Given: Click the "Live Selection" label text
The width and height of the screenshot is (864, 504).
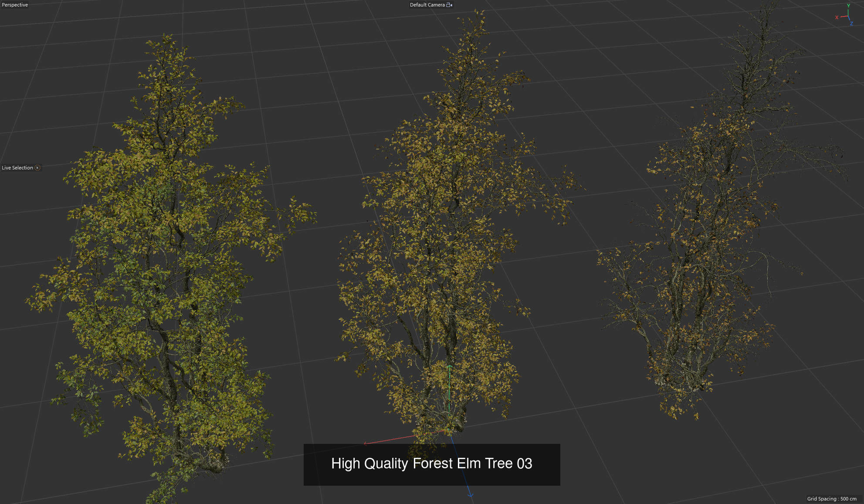Looking at the screenshot, I should tap(17, 168).
